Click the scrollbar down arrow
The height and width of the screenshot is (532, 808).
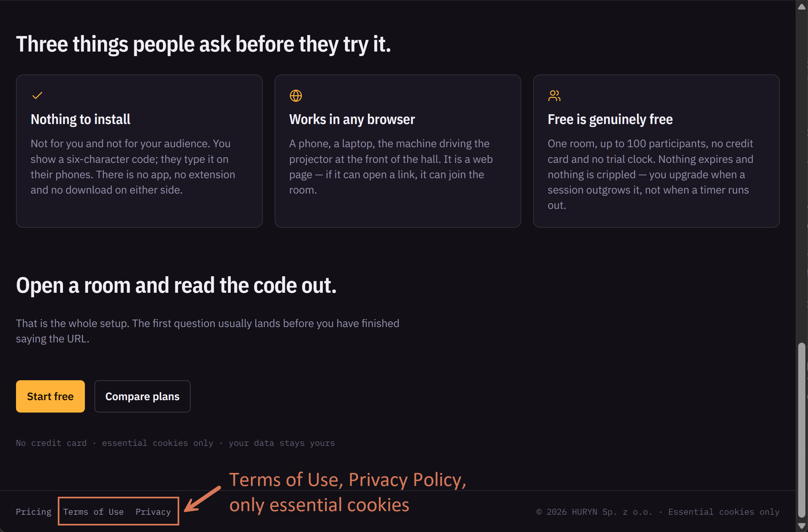click(801, 525)
